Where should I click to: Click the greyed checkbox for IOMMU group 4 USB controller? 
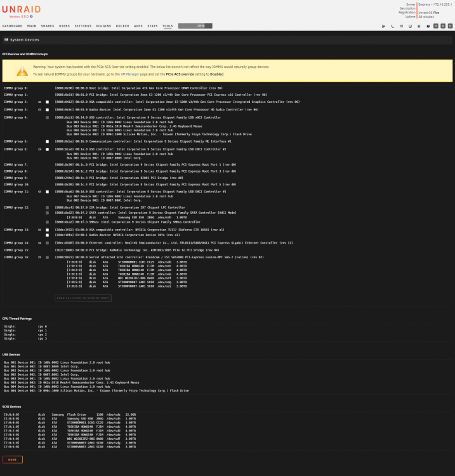pyautogui.click(x=47, y=117)
